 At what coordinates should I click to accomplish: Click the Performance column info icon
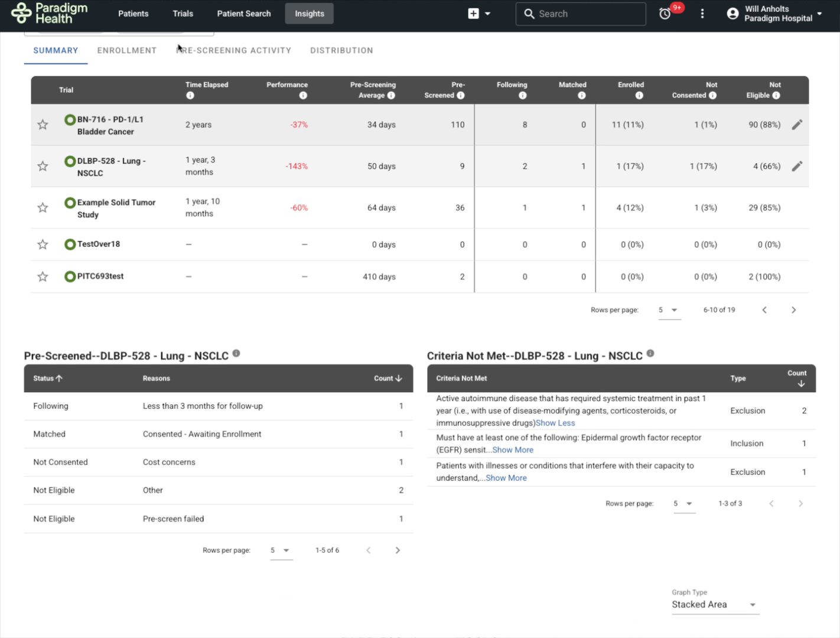[303, 95]
